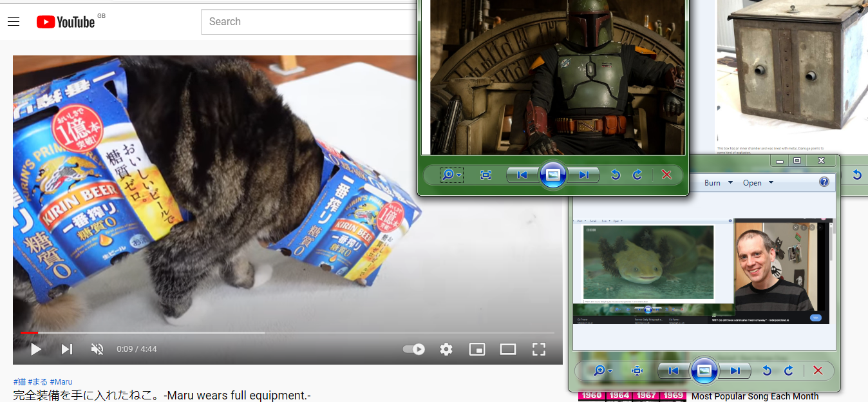868x402 pixels.
Task: Open the Open menu in photo viewer
Action: pyautogui.click(x=757, y=183)
